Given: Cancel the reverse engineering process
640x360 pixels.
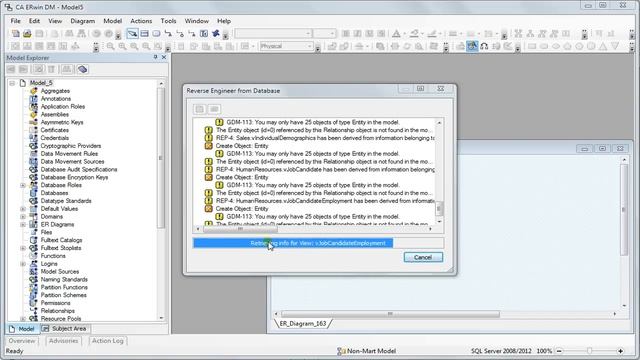Looking at the screenshot, I should click(423, 257).
